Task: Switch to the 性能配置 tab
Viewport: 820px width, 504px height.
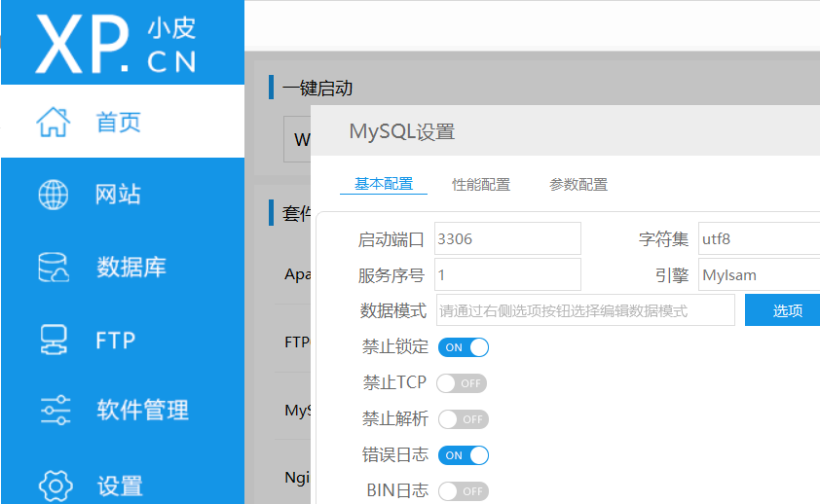Action: (480, 184)
